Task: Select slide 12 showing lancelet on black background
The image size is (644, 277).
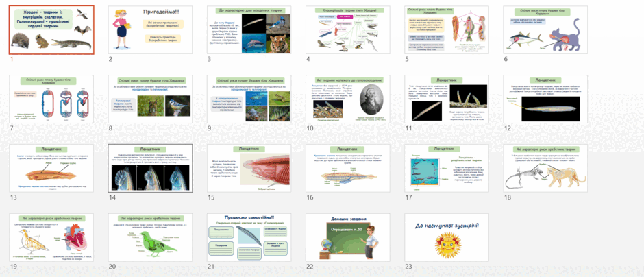Action: point(545,99)
